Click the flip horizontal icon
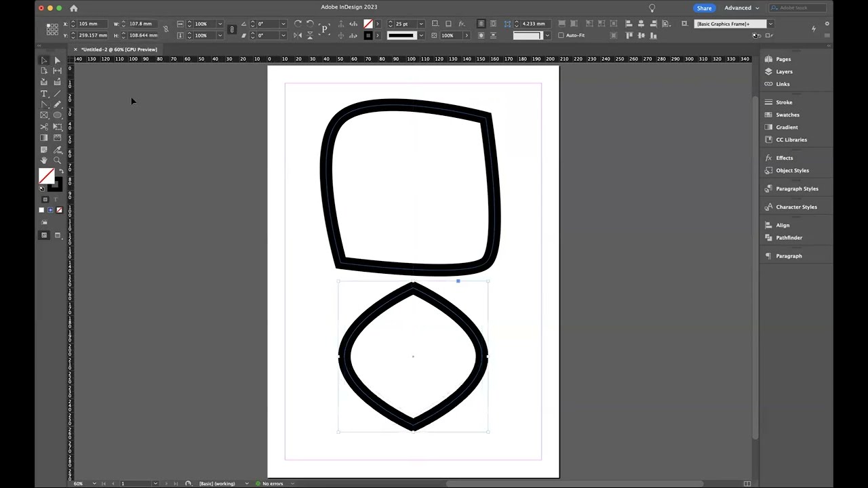 298,35
